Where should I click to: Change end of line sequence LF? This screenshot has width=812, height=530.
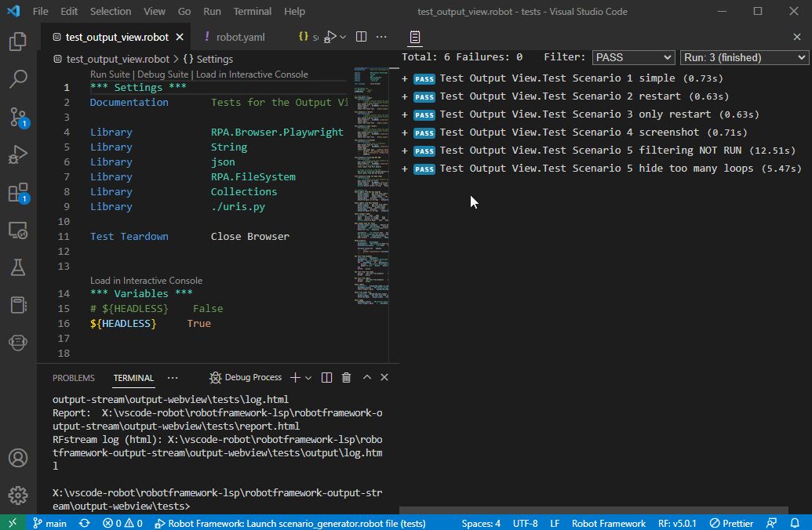(x=555, y=523)
